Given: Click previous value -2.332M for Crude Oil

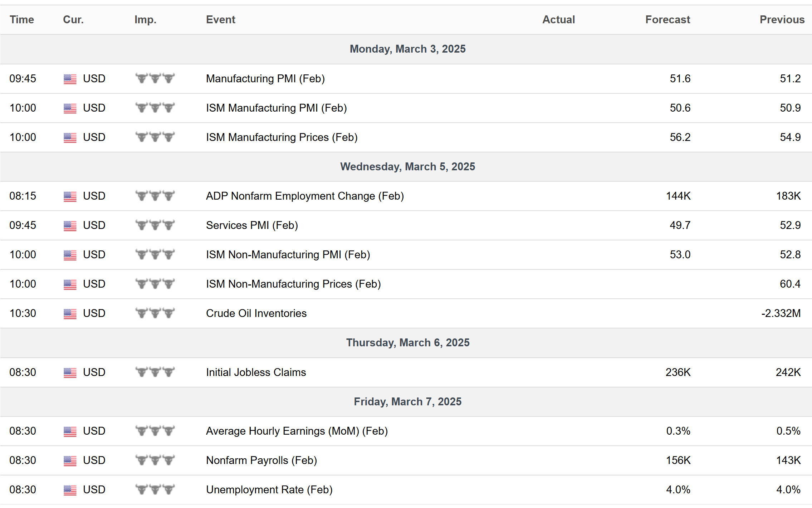Looking at the screenshot, I should pyautogui.click(x=781, y=313).
